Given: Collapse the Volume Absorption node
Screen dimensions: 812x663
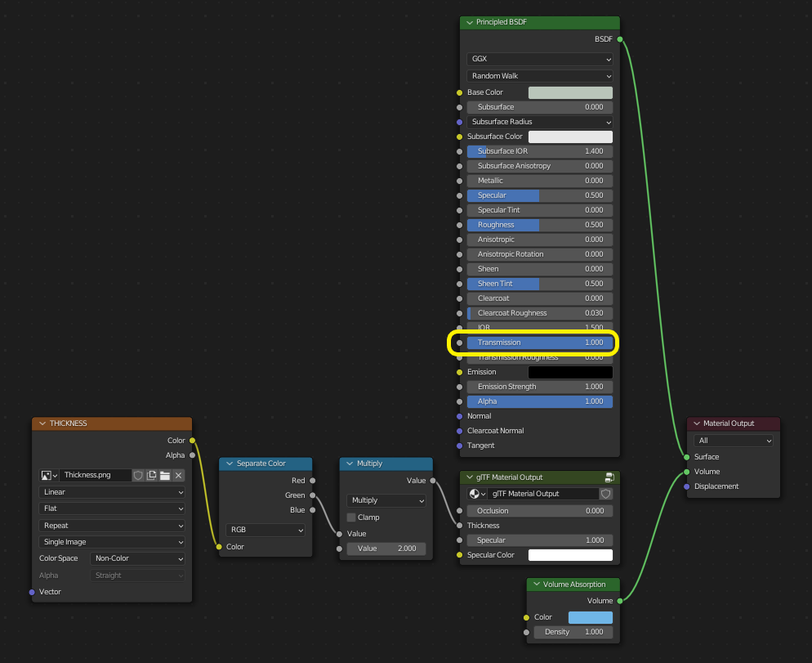Looking at the screenshot, I should [x=538, y=584].
